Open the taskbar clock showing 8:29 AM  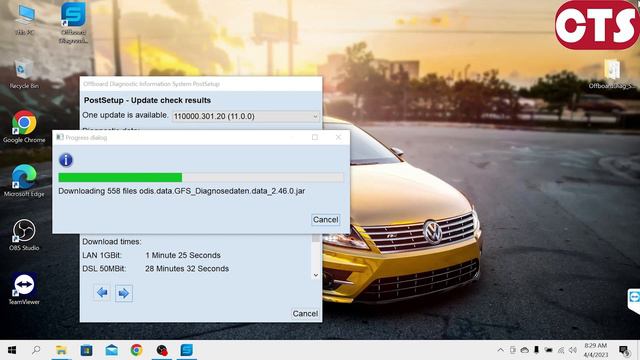coord(596,350)
